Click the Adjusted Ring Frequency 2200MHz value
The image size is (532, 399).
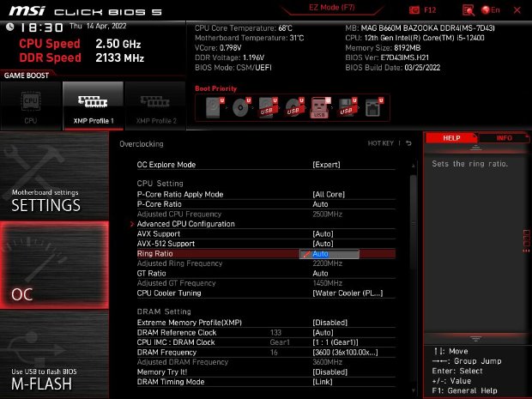pyautogui.click(x=328, y=263)
